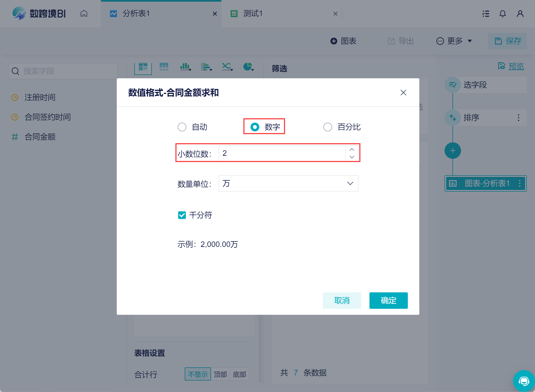Open the task list icon
Image resolution: width=535 pixels, height=392 pixels.
(486, 14)
